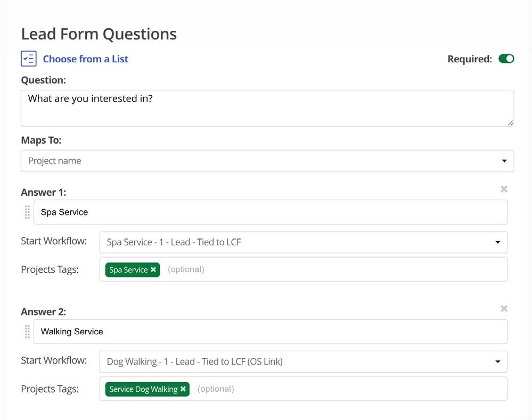Edit the Spa Service answer field
The image size is (532, 420).
click(270, 212)
